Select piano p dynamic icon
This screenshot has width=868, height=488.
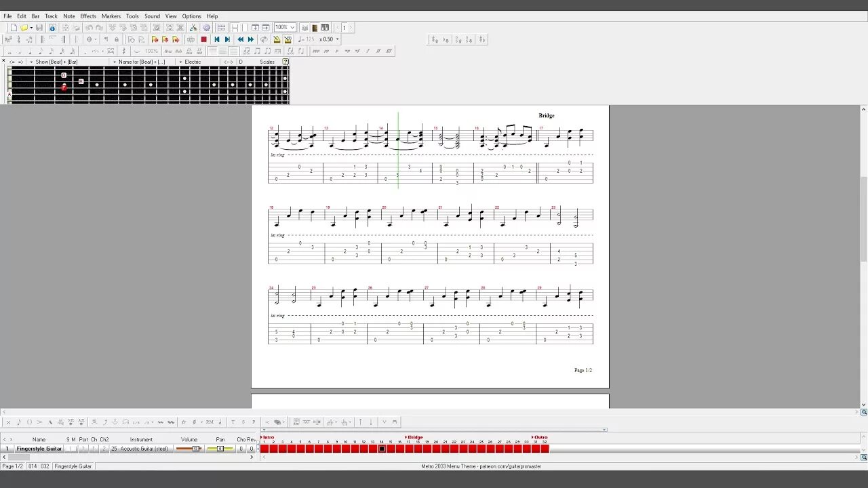click(336, 51)
